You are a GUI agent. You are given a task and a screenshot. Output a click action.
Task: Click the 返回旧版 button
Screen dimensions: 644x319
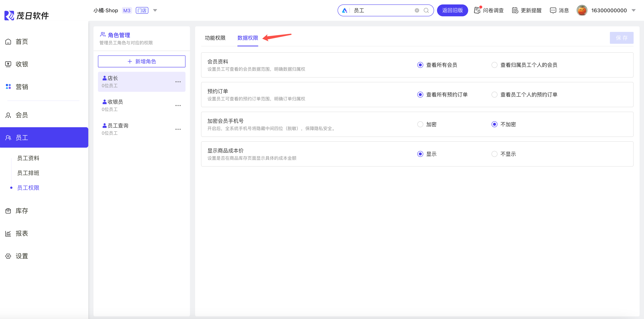click(x=452, y=11)
